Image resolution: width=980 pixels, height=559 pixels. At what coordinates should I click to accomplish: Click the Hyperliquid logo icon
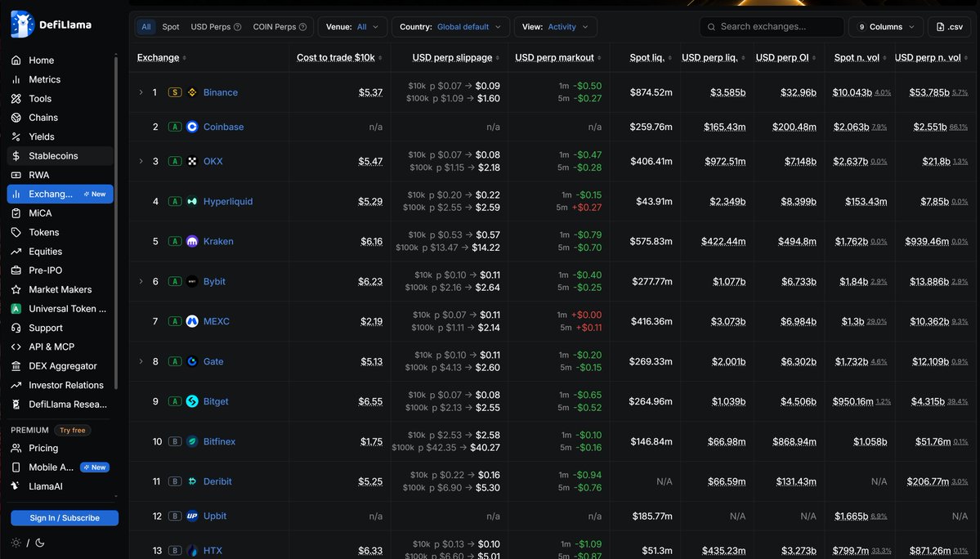pos(192,201)
